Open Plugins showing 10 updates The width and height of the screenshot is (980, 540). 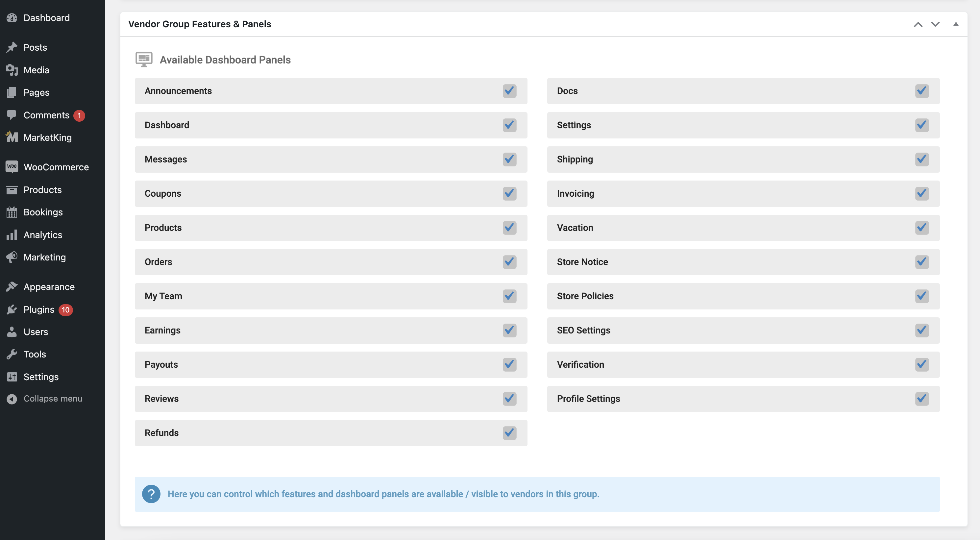(x=39, y=309)
